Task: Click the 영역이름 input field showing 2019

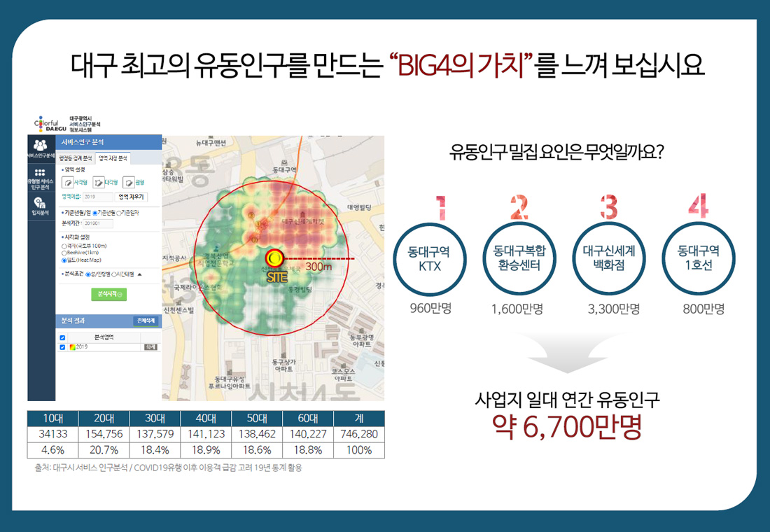Action: [x=97, y=197]
